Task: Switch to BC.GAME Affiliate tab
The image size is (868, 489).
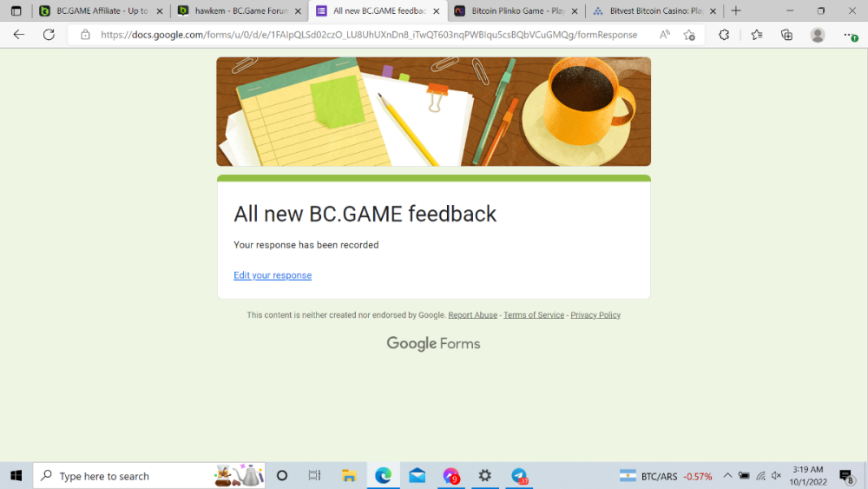Action: tap(94, 11)
